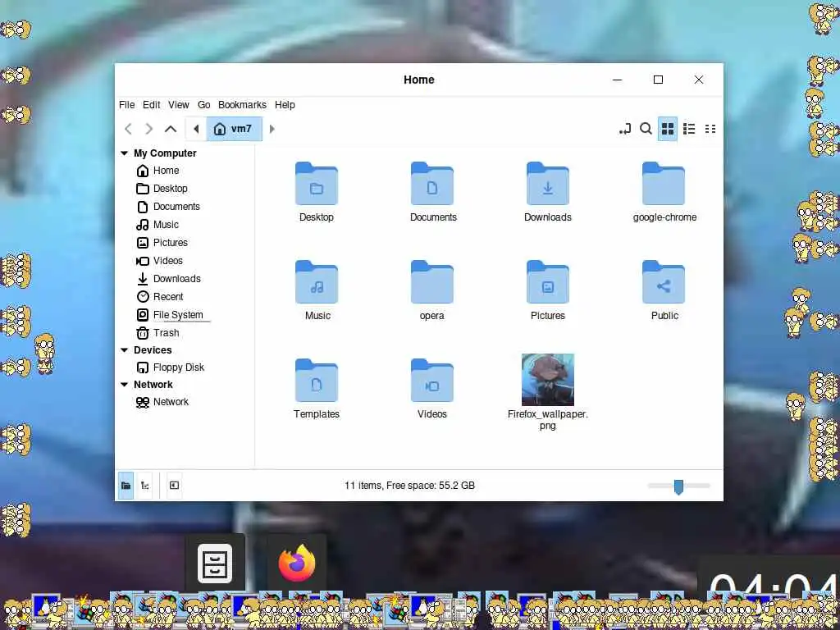Select the Public folder
Image resolution: width=840 pixels, height=630 pixels.
[x=663, y=282]
